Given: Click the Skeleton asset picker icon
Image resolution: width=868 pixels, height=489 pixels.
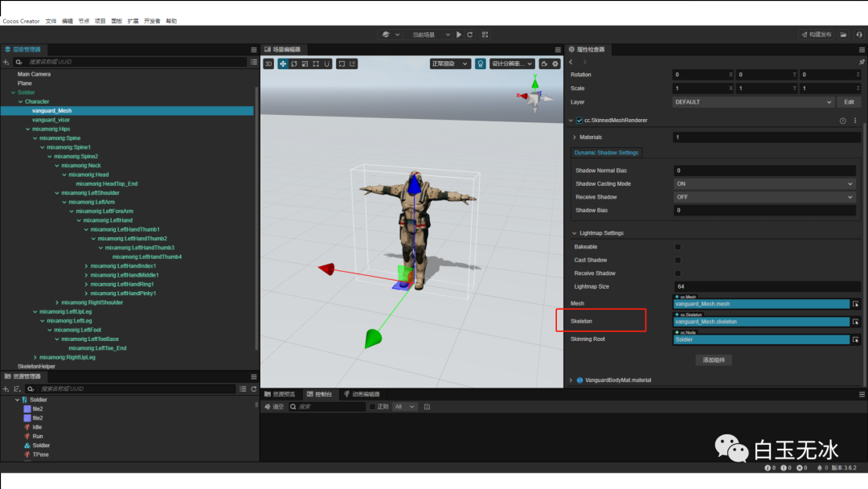Looking at the screenshot, I should [856, 322].
